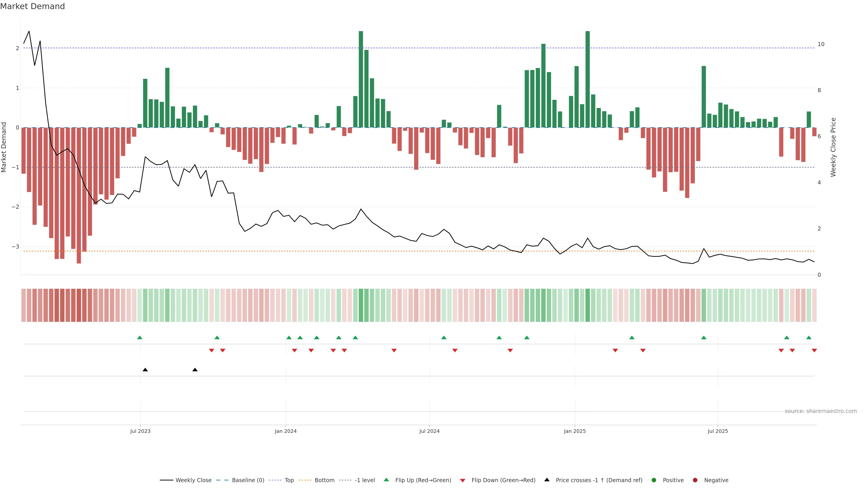
Task: Click Flip Up green triangle legend icon
Action: (387, 480)
